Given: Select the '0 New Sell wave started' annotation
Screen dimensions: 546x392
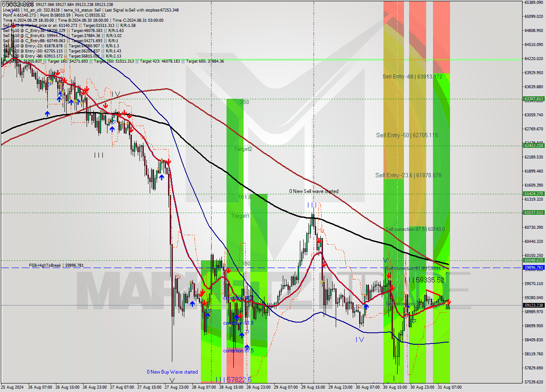Looking at the screenshot, I should (x=314, y=191).
